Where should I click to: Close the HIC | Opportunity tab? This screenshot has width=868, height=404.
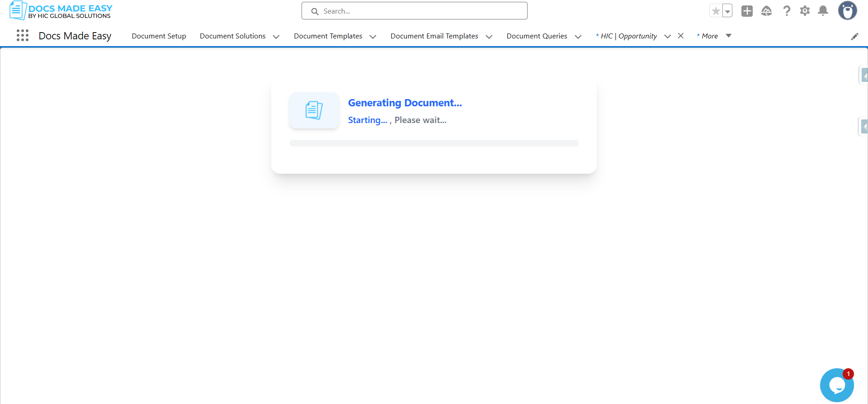(681, 36)
